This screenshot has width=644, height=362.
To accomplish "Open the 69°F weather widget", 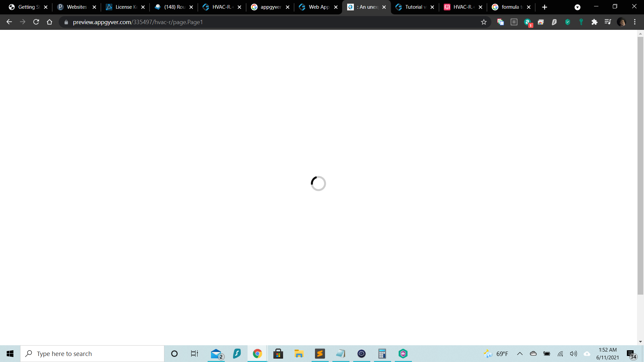I will 496,354.
